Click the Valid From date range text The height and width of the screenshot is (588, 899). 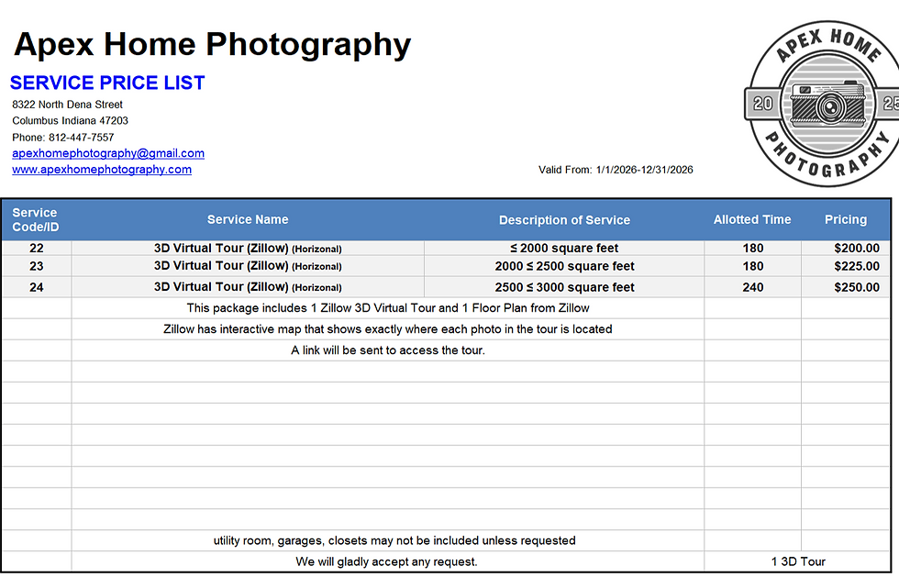[616, 170]
